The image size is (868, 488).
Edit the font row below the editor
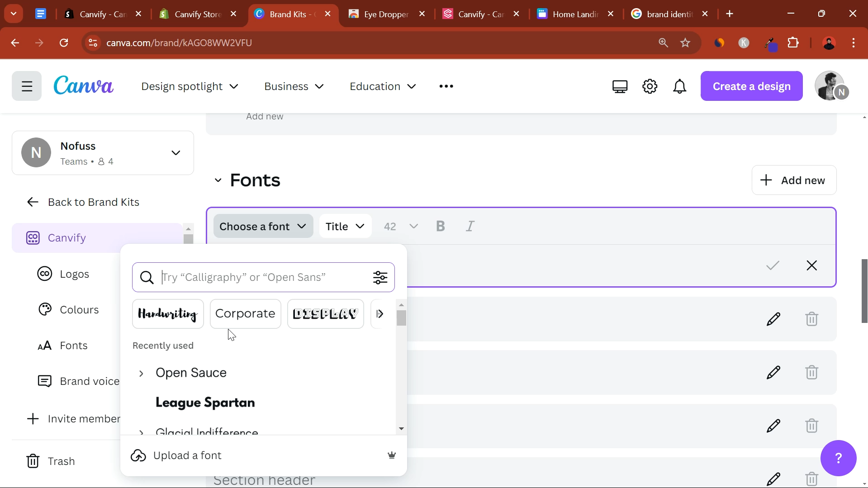773,319
